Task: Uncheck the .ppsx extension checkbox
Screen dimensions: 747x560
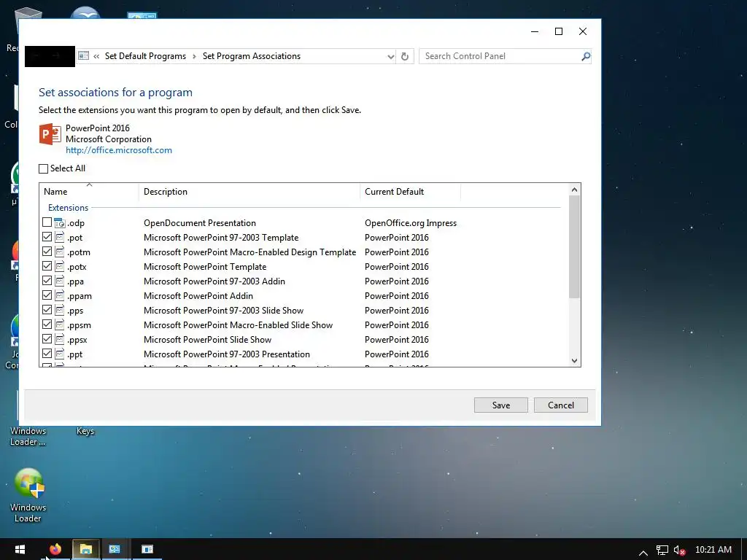Action: click(x=47, y=339)
